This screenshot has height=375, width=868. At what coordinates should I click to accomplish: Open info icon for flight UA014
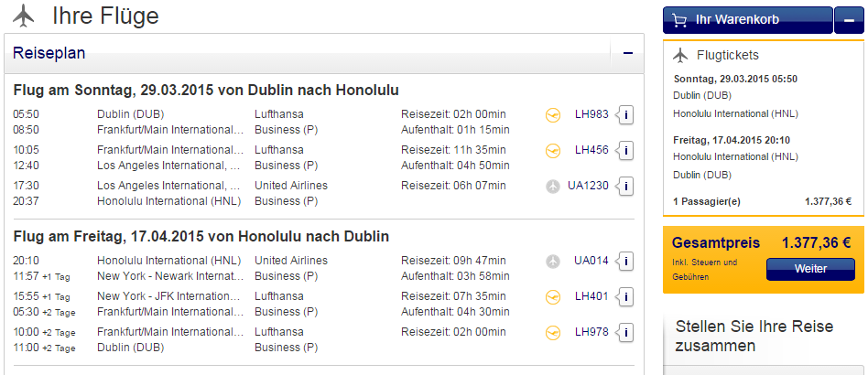pyautogui.click(x=626, y=261)
